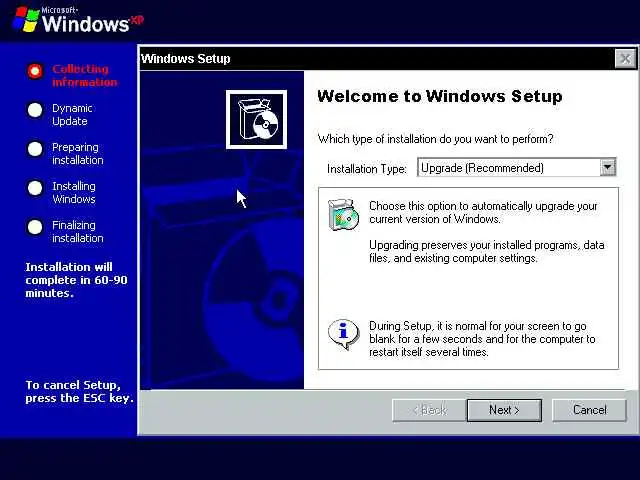Click the 'Finalizing installation' step label
The image size is (640, 480).
point(78,232)
